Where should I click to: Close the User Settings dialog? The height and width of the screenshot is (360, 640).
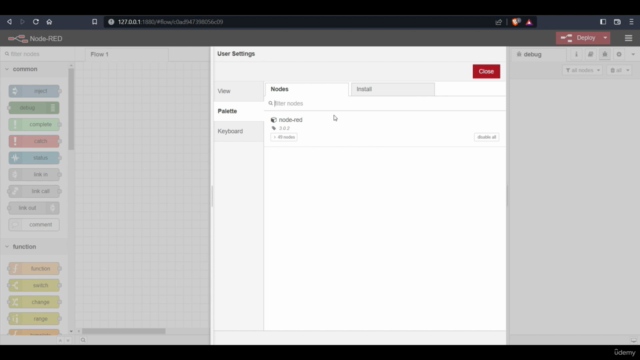point(486,71)
